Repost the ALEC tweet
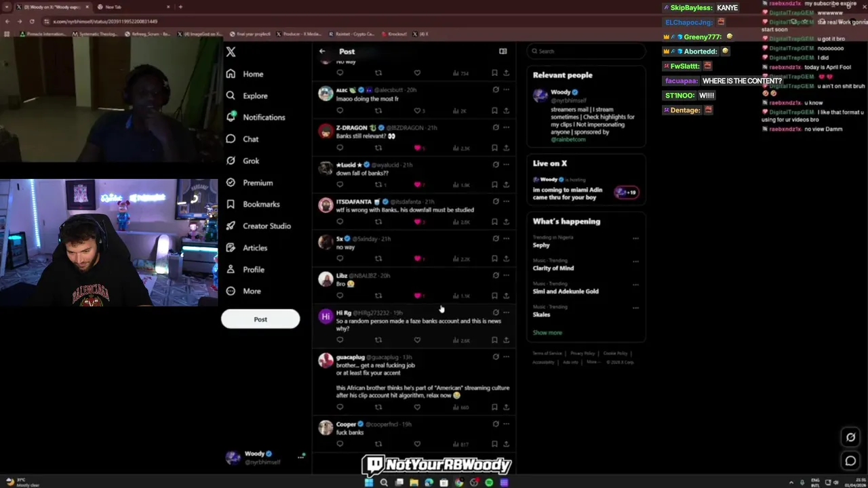Image resolution: width=868 pixels, height=488 pixels. (x=378, y=110)
